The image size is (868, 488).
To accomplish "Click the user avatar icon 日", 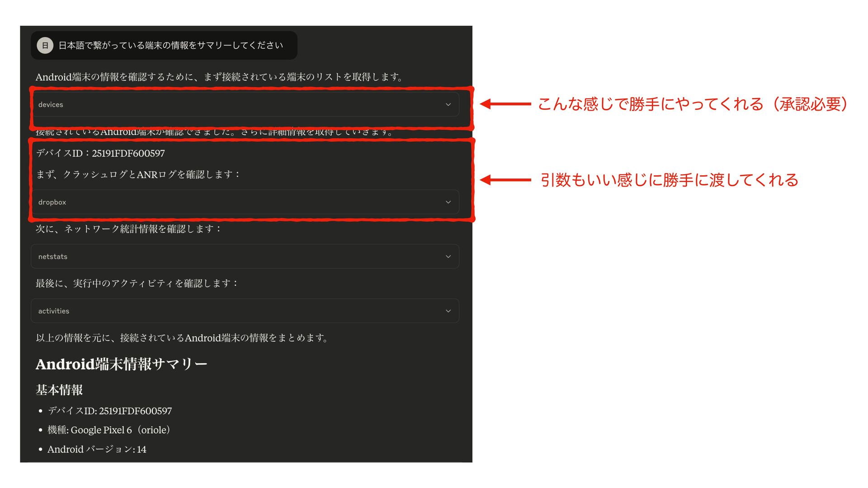I will pos(45,45).
